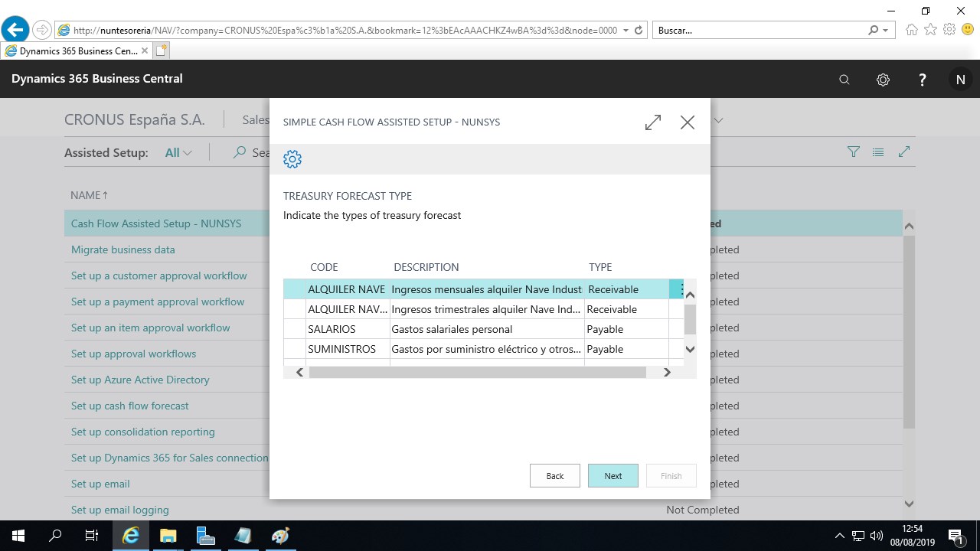Close the Dynamics 365 Business Central tab
This screenshot has width=980, height=551.
145,51
